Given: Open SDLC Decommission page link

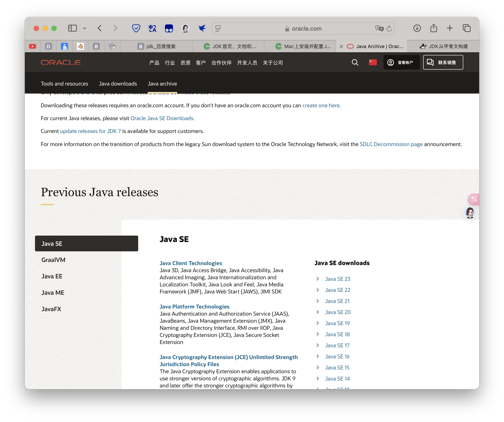Looking at the screenshot, I should 391,144.
